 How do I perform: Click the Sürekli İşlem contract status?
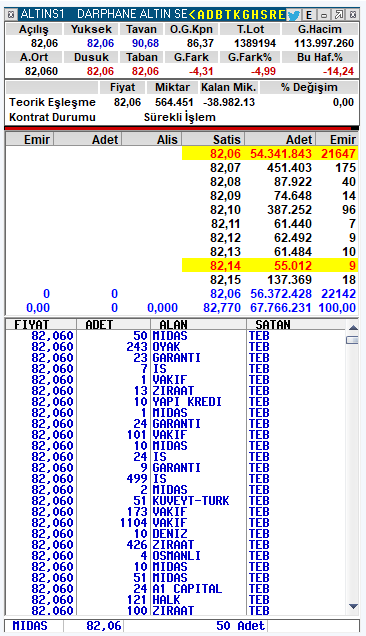pos(179,117)
